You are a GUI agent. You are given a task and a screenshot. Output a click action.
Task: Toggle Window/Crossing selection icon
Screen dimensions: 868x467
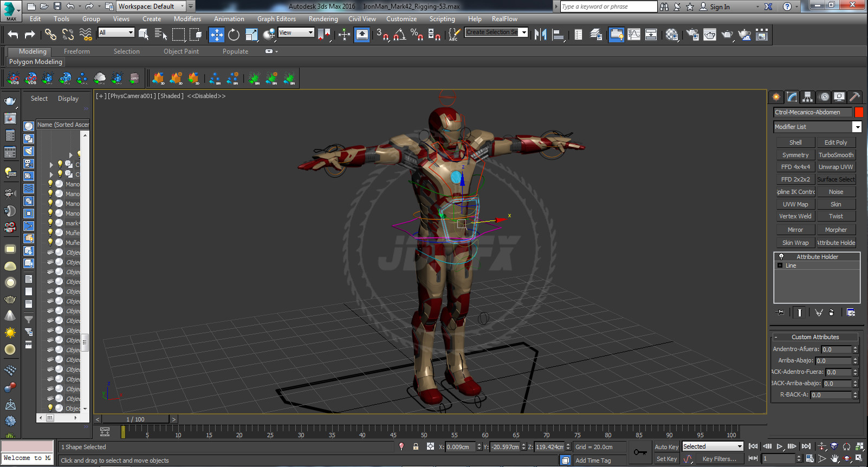pos(196,35)
